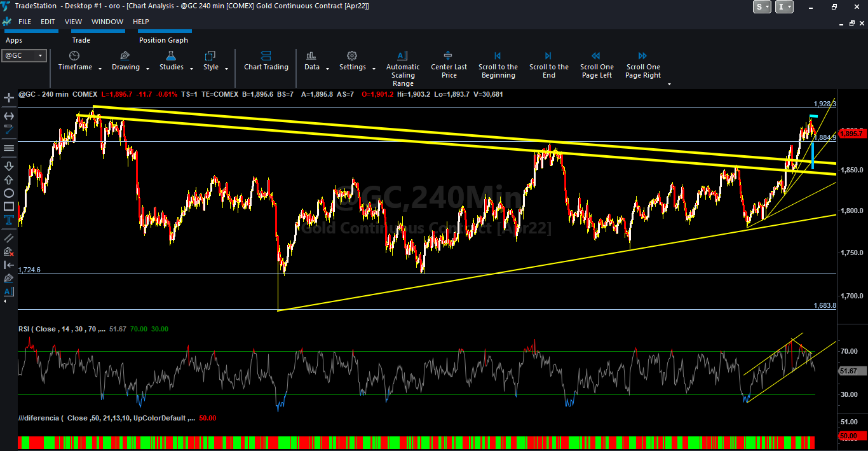Pick the ellipse drawing tool

click(9, 193)
